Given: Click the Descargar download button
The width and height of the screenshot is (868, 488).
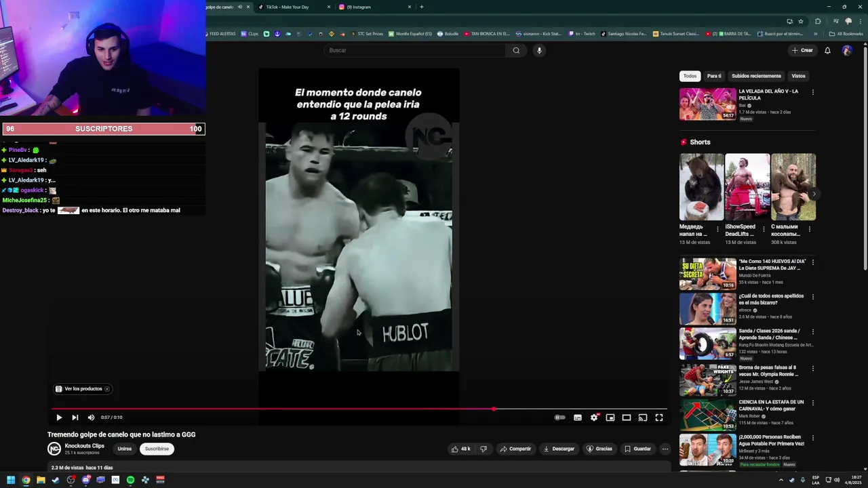Looking at the screenshot, I should tap(559, 449).
